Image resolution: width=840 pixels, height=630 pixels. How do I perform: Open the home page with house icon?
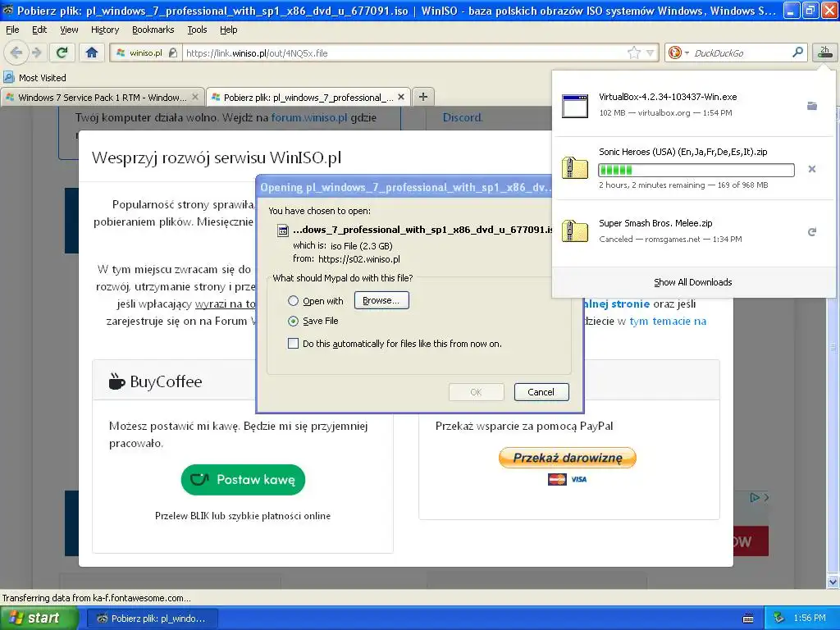coord(92,52)
